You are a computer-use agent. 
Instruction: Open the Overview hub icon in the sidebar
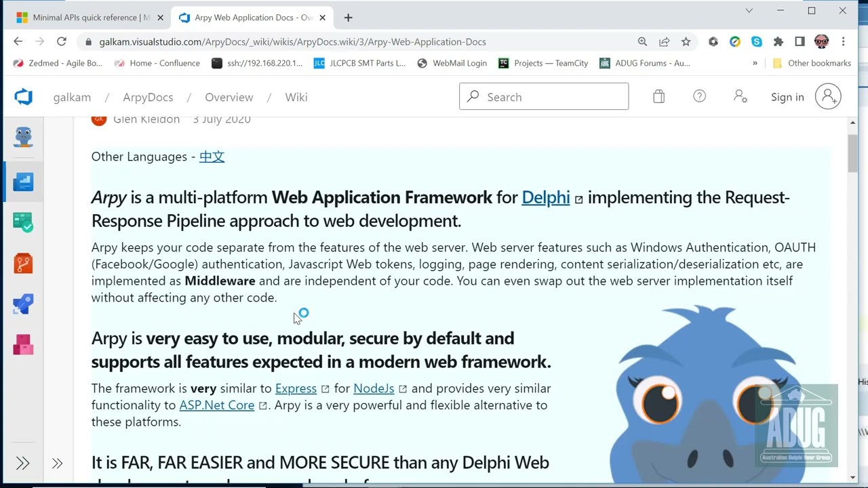(x=23, y=182)
